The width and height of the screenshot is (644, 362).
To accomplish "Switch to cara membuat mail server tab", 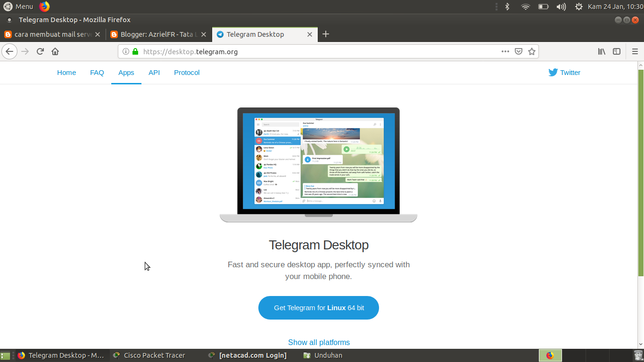I will pyautogui.click(x=52, y=34).
